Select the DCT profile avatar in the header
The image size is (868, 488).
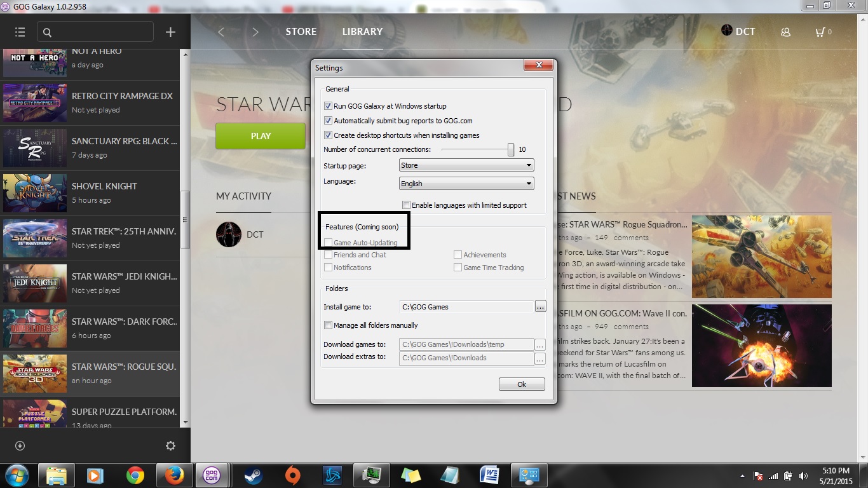coord(727,30)
